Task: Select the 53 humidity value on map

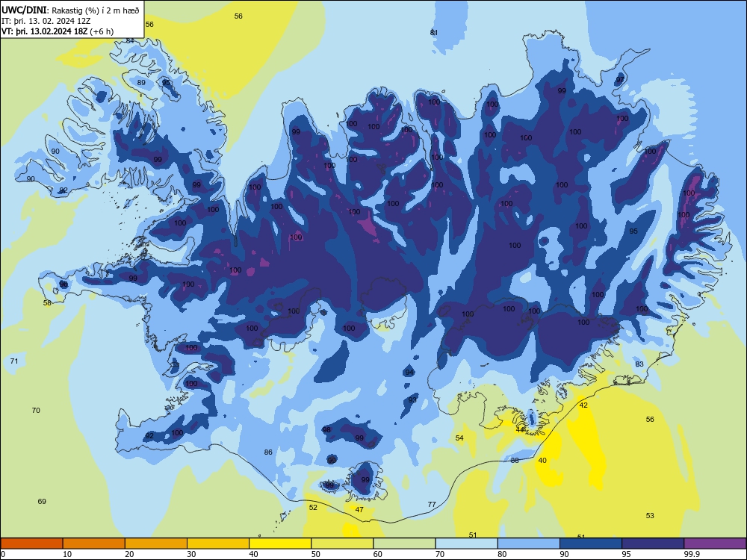Action: point(650,515)
